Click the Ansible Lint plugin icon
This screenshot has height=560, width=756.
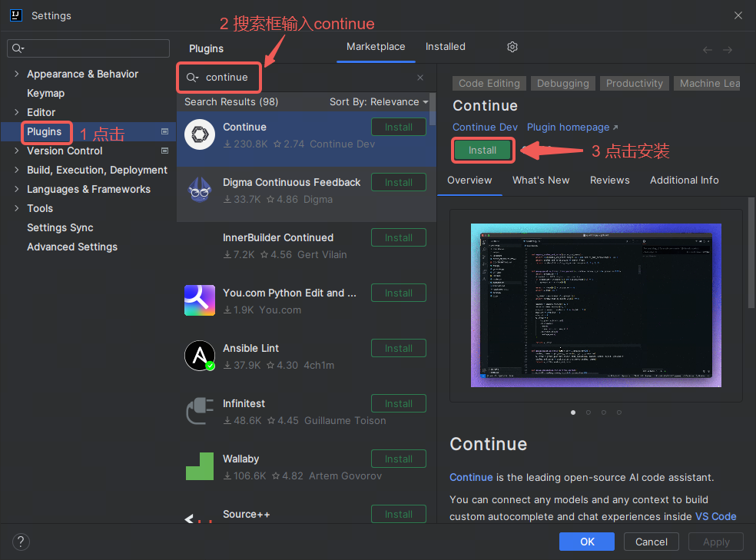[200, 356]
